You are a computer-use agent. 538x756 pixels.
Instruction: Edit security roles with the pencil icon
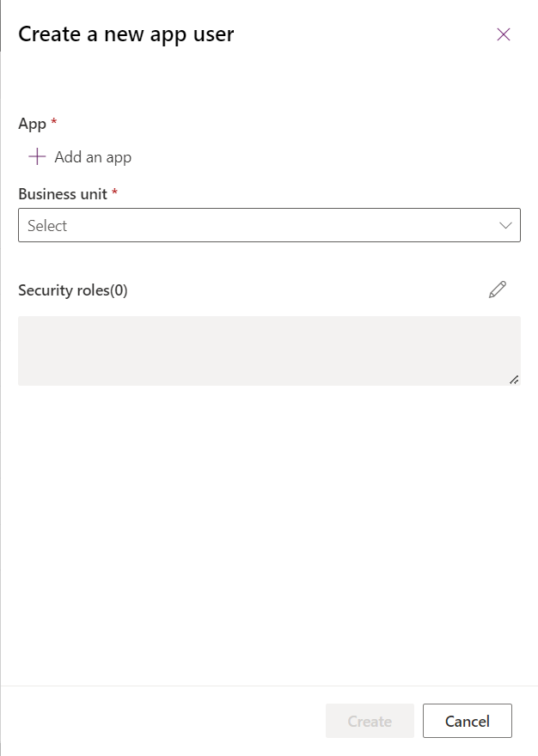point(498,290)
